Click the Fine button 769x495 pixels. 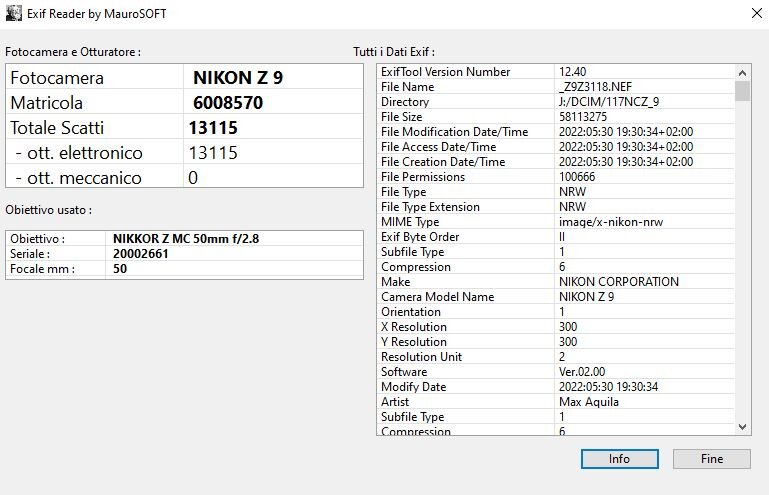coord(712,459)
